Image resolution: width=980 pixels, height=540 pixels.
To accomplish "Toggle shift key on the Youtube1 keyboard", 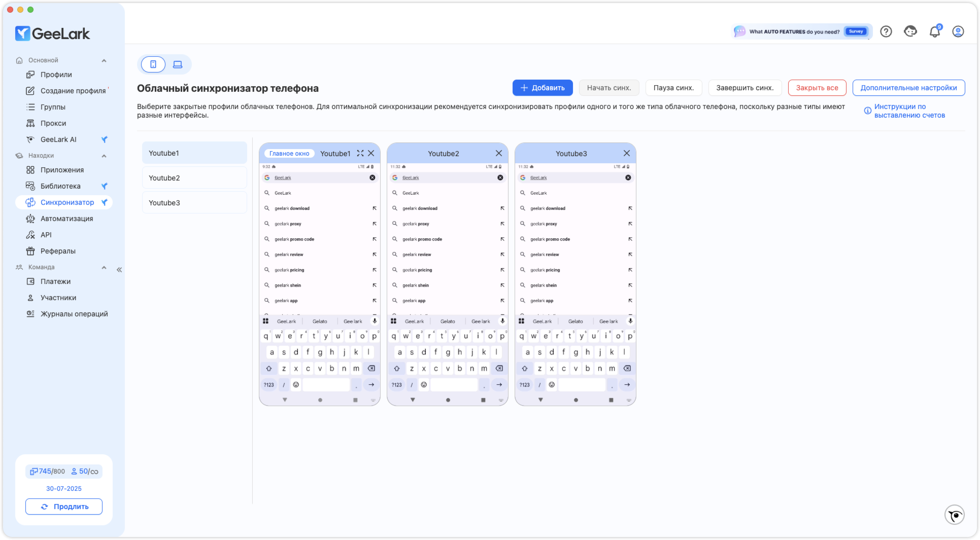I will coord(269,369).
